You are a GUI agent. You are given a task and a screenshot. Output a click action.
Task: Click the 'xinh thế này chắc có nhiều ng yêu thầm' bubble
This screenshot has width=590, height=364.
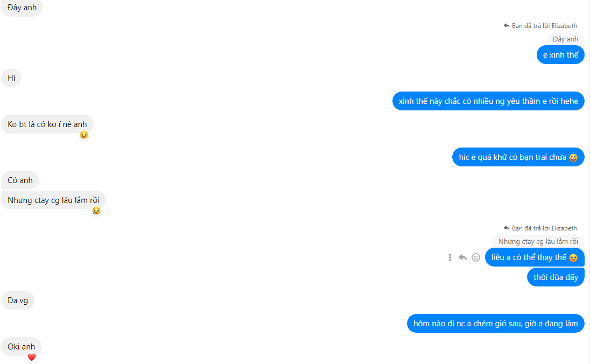tap(488, 101)
